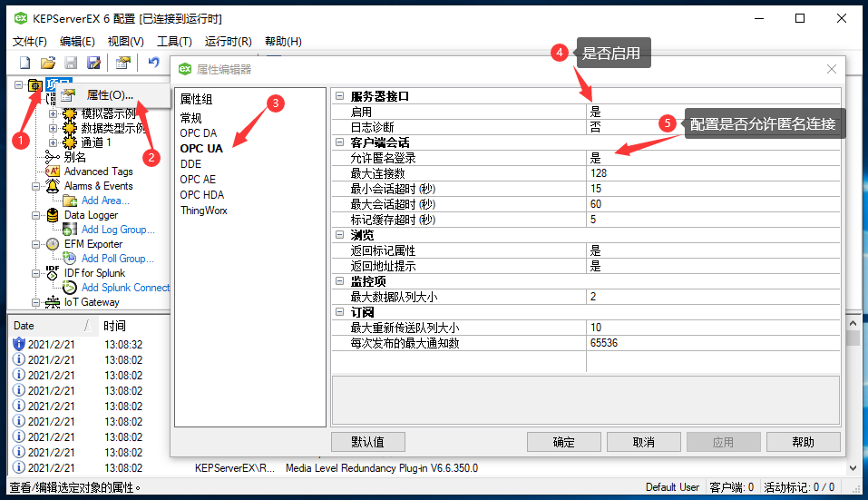868x500 pixels.
Task: Click the Save toolbar icon
Action: click(71, 63)
